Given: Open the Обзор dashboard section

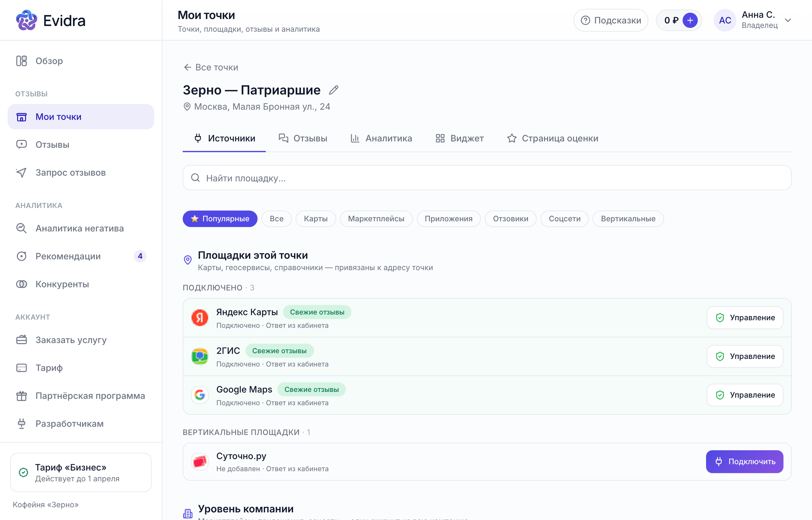Looking at the screenshot, I should pyautogui.click(x=81, y=61).
